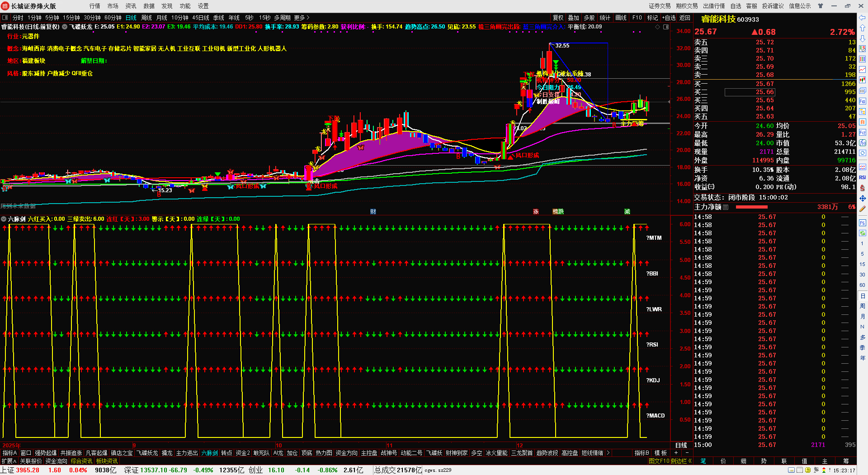868x475 pixels.
Task: Switch chart to 分时 timeframe
Action: [18, 18]
